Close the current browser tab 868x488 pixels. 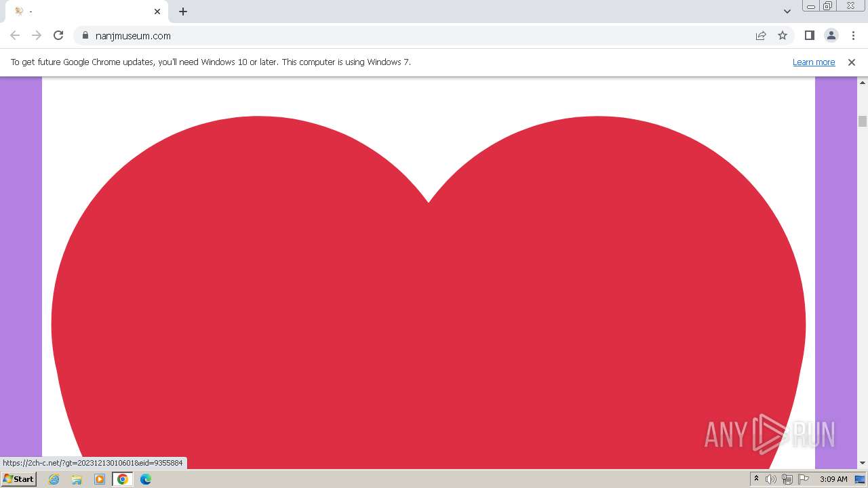click(x=157, y=12)
